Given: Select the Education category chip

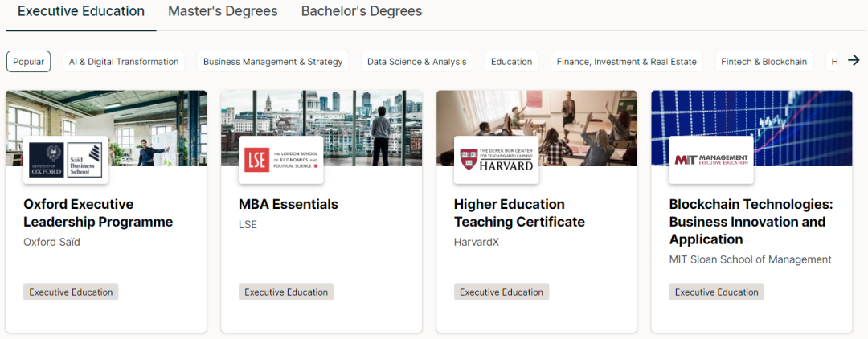Looking at the screenshot, I should click(x=511, y=62).
